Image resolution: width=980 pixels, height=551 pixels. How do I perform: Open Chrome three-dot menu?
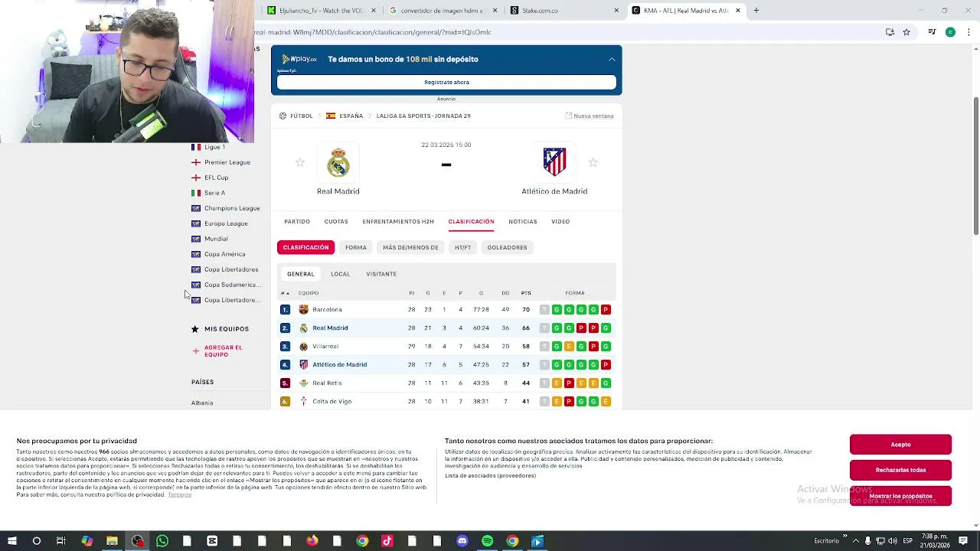(969, 32)
